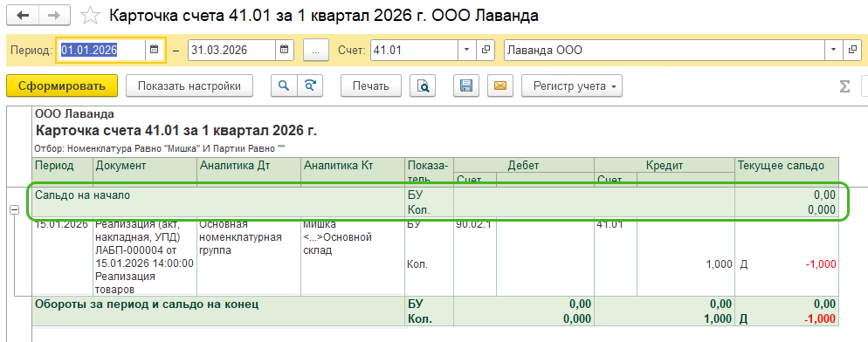
Task: Select the Аналитика Дт column header
Action: (249, 172)
